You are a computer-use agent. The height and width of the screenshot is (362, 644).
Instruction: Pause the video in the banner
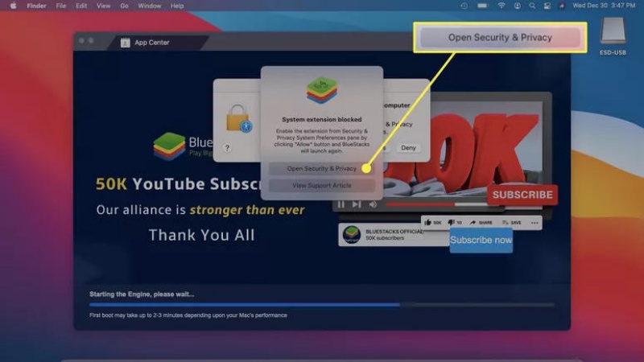click(341, 204)
